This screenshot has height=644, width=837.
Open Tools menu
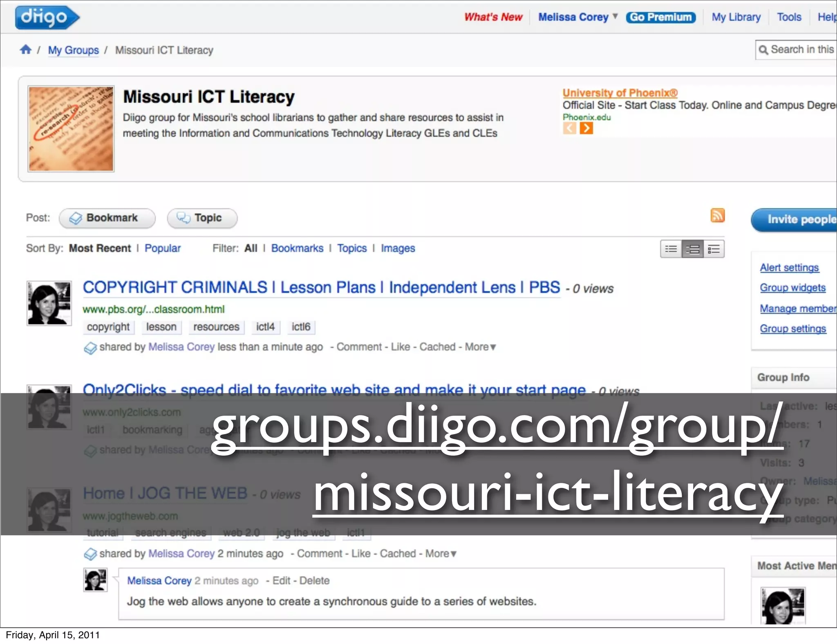(x=789, y=17)
